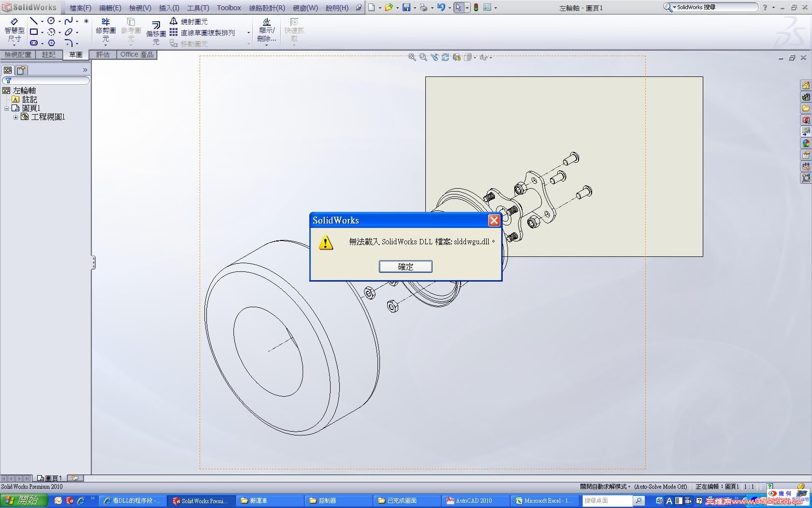Click the New document icon
Image resolution: width=812 pixels, height=508 pixels.
pyautogui.click(x=371, y=7)
